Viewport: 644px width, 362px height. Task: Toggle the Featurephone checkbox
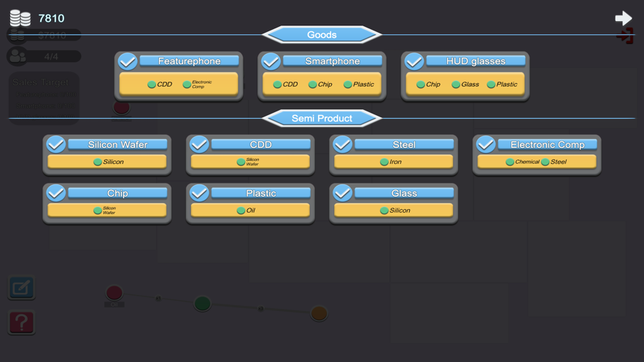pos(128,61)
